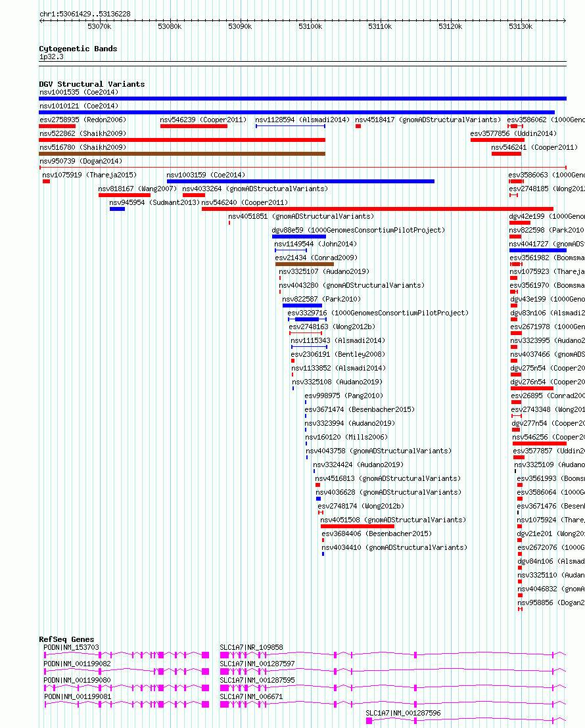Click the nsv1003159 (Coe2014) label
The width and height of the screenshot is (585, 728).
pyautogui.click(x=206, y=175)
